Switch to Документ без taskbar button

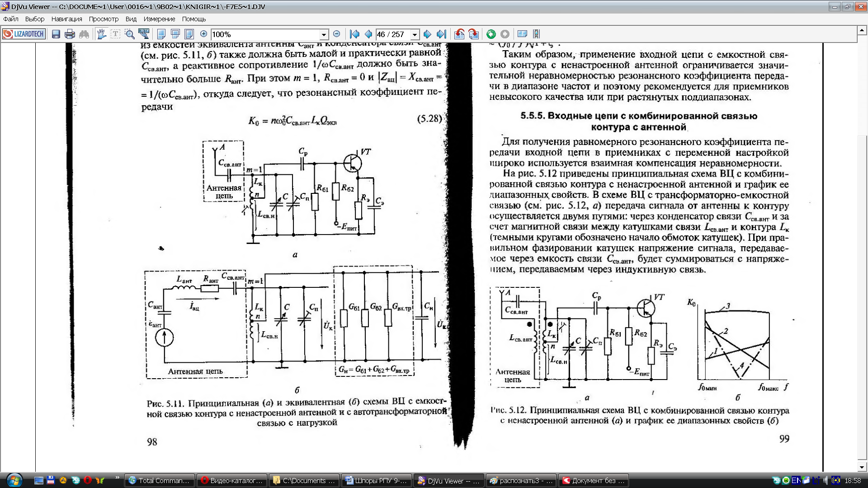point(594,481)
